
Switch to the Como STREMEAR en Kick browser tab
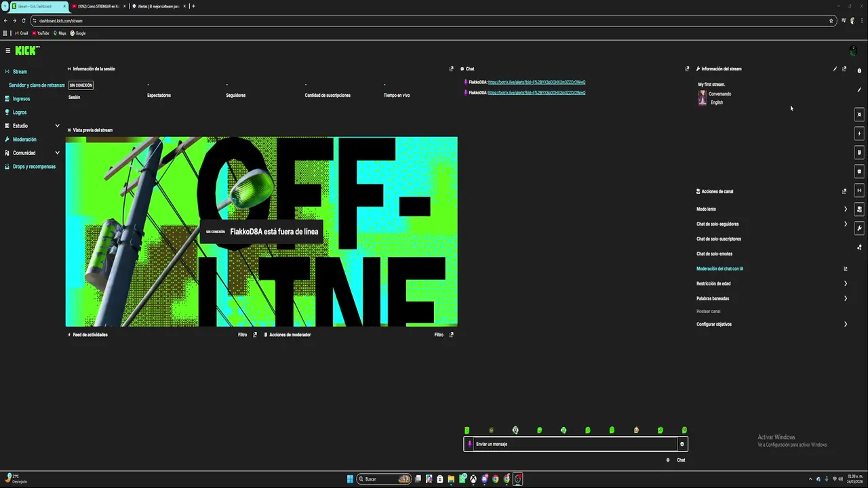98,6
